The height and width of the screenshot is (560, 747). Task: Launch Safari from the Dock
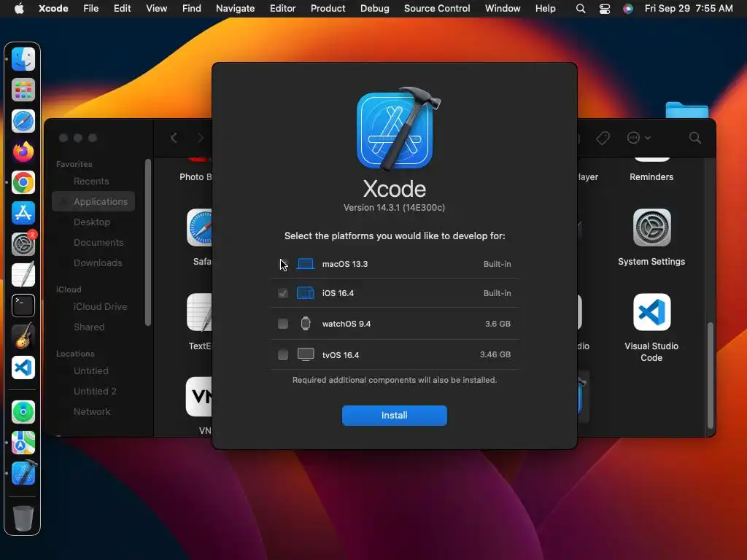click(23, 121)
